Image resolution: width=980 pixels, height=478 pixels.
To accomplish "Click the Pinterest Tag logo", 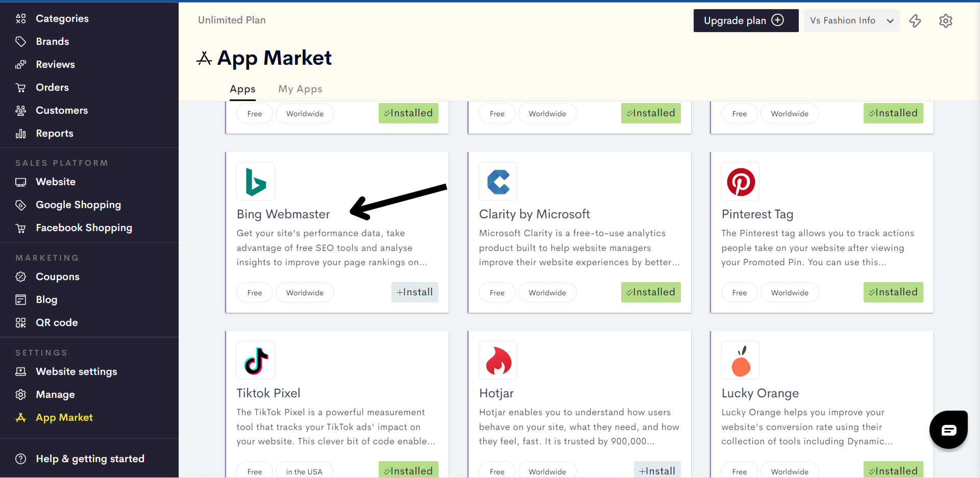I will pyautogui.click(x=741, y=182).
